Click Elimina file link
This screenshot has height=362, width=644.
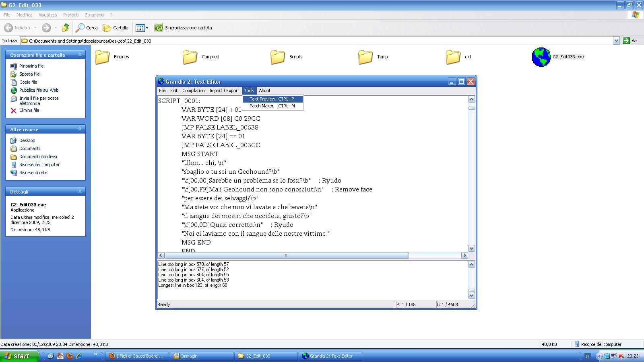(29, 110)
